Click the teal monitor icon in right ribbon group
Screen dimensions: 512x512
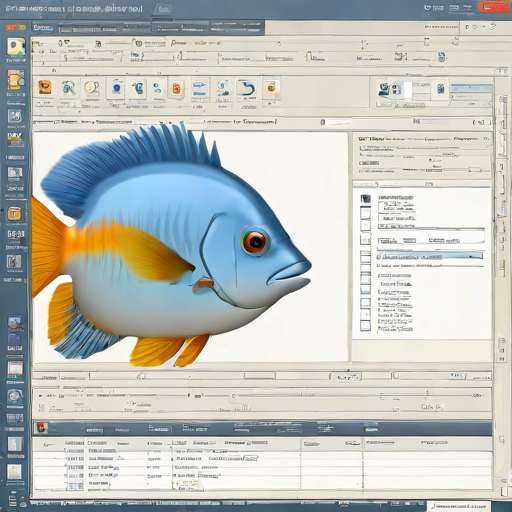tap(384, 89)
